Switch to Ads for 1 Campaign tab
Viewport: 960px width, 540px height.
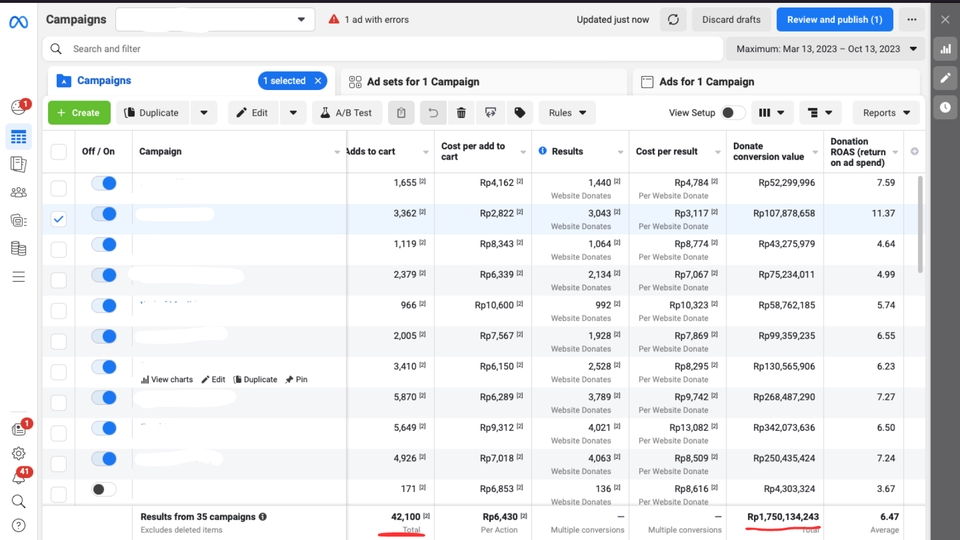pos(776,81)
